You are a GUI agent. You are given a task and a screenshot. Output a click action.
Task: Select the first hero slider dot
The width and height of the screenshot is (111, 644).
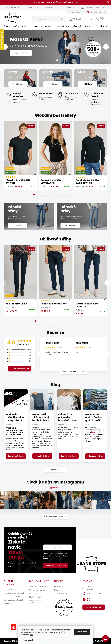pyautogui.click(x=54, y=60)
